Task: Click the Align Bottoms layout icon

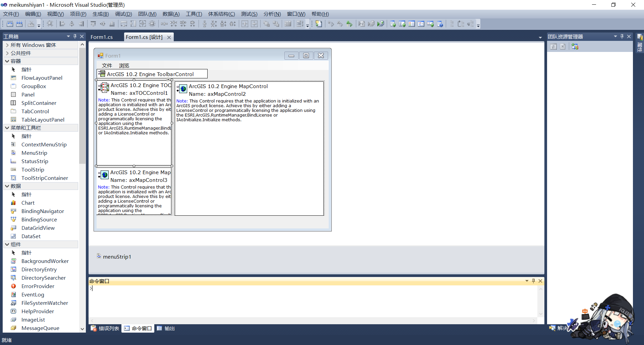Action: (112, 24)
